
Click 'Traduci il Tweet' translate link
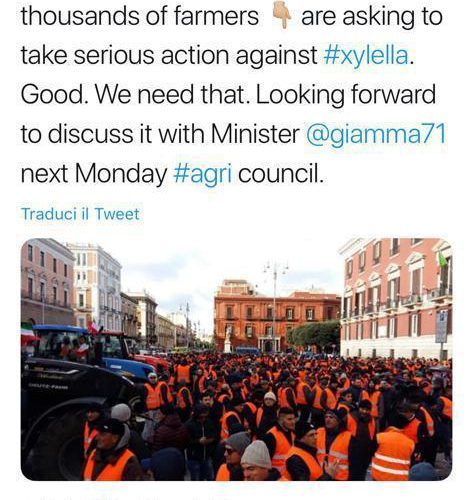point(80,214)
